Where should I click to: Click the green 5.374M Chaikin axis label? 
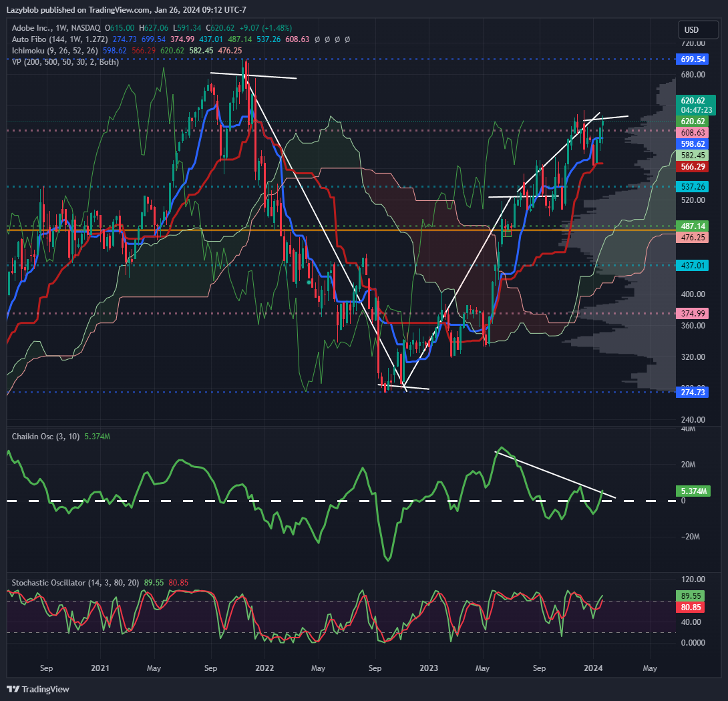pyautogui.click(x=694, y=491)
